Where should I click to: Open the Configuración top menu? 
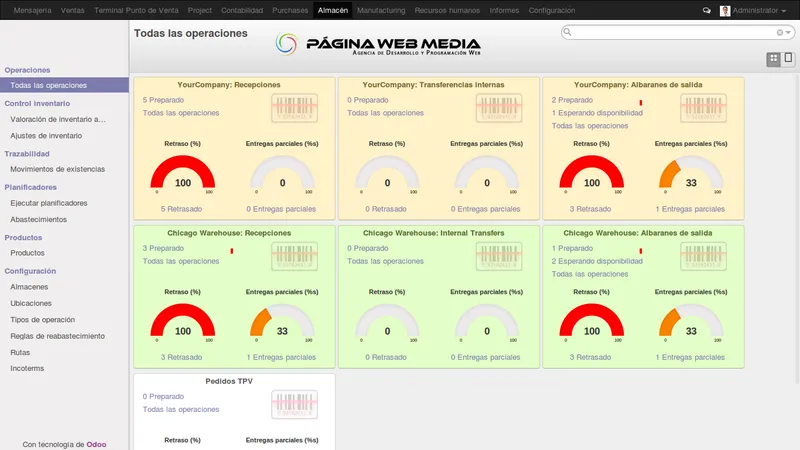click(x=552, y=10)
